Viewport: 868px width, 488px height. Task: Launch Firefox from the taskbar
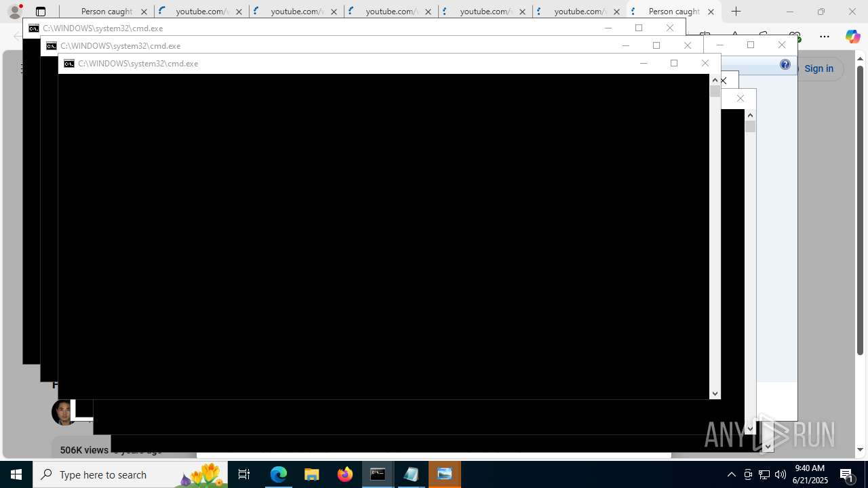tap(344, 474)
